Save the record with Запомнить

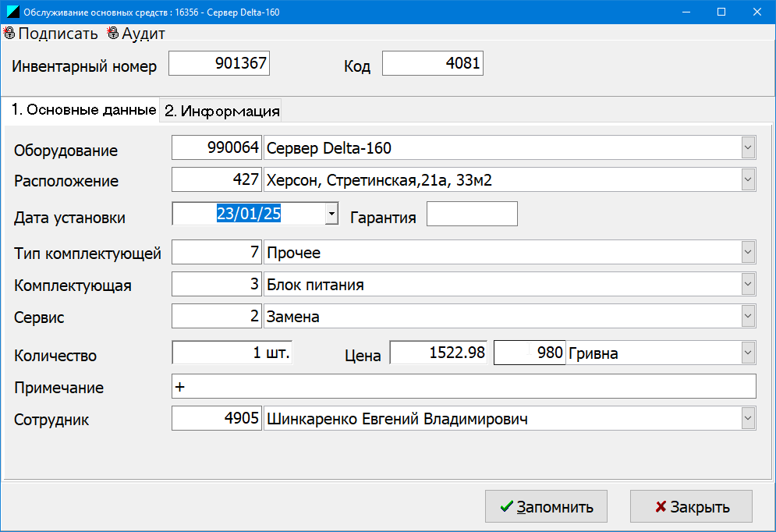point(546,506)
